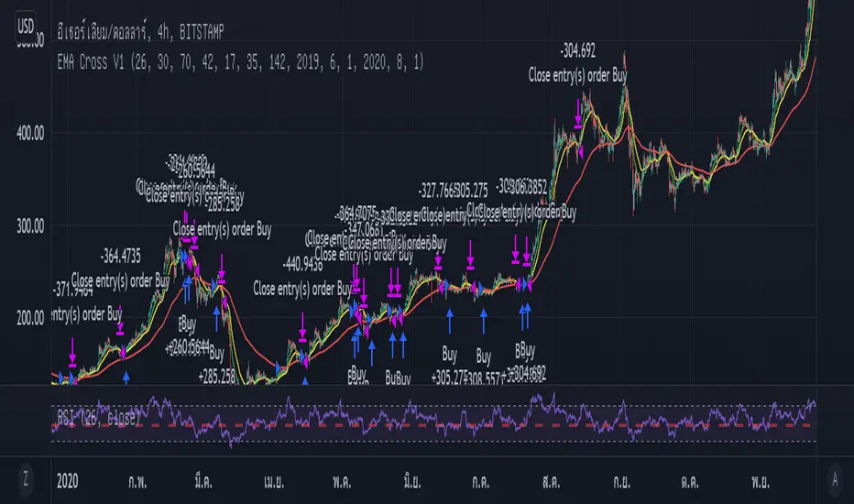The width and height of the screenshot is (854, 504).
Task: Select the พ.ย. month label
Action: coord(761,481)
